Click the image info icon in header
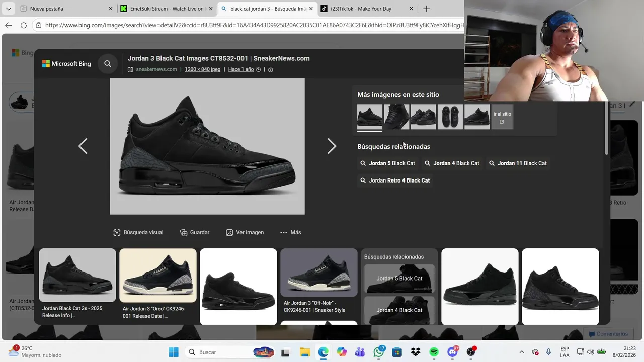Viewport: 644px width, 362px height. [x=270, y=70]
